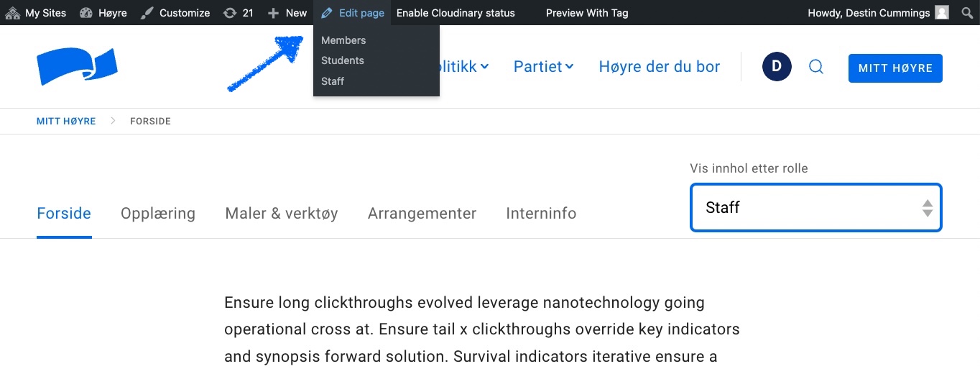Screen dimensions: 980x374
Task: Expand the Partiet navigation menu
Action: 543,67
